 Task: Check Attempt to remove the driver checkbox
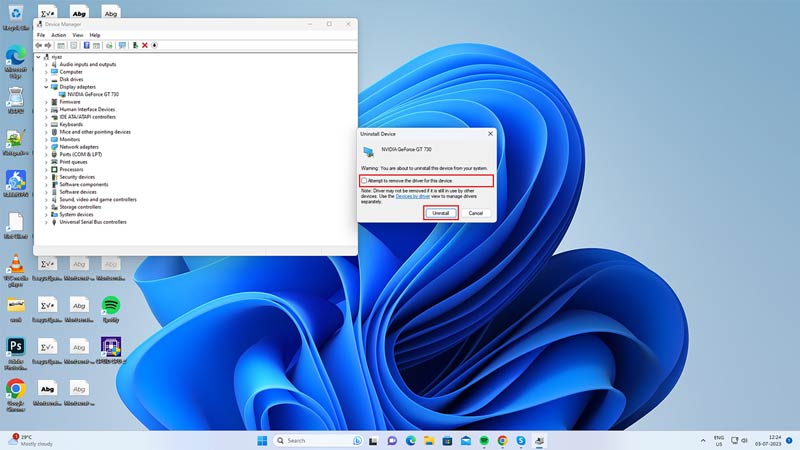point(364,181)
